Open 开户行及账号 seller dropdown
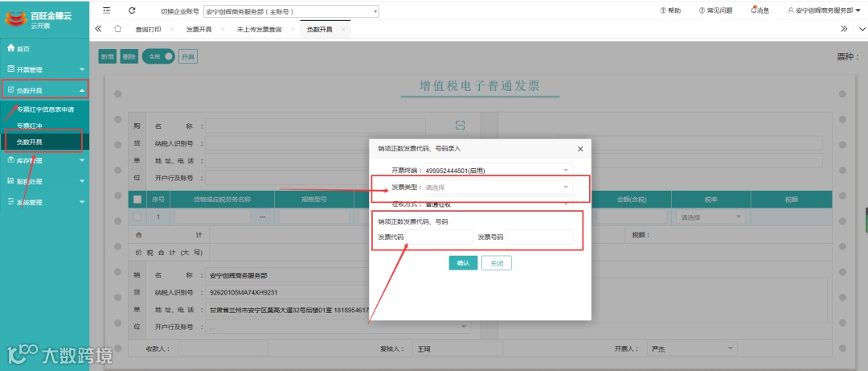This screenshot has width=868, height=371. point(338,328)
